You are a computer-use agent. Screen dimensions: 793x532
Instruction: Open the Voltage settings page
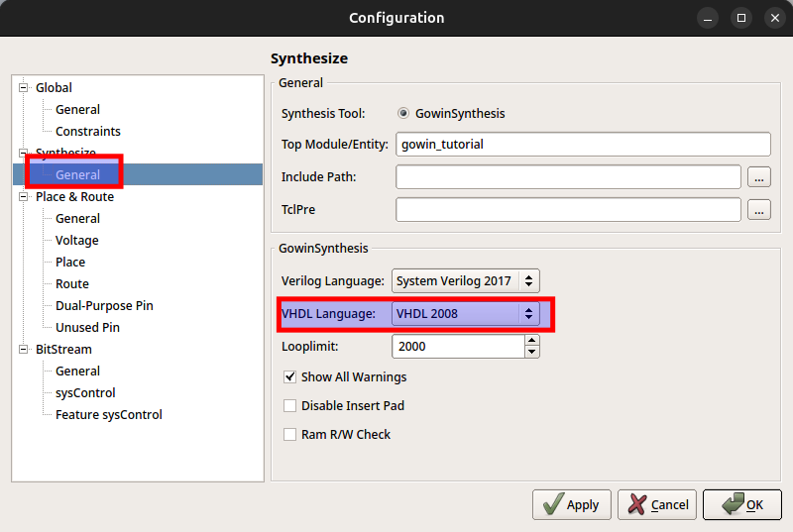77,241
